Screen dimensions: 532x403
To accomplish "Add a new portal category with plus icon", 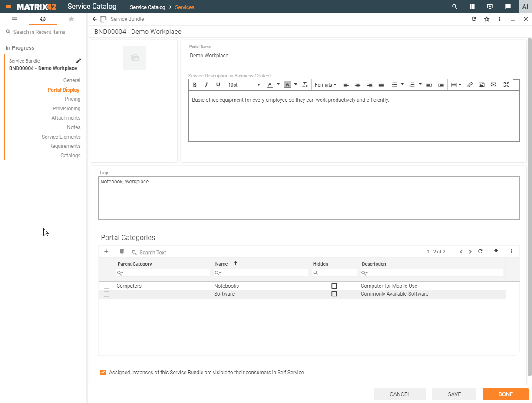I will pos(106,251).
